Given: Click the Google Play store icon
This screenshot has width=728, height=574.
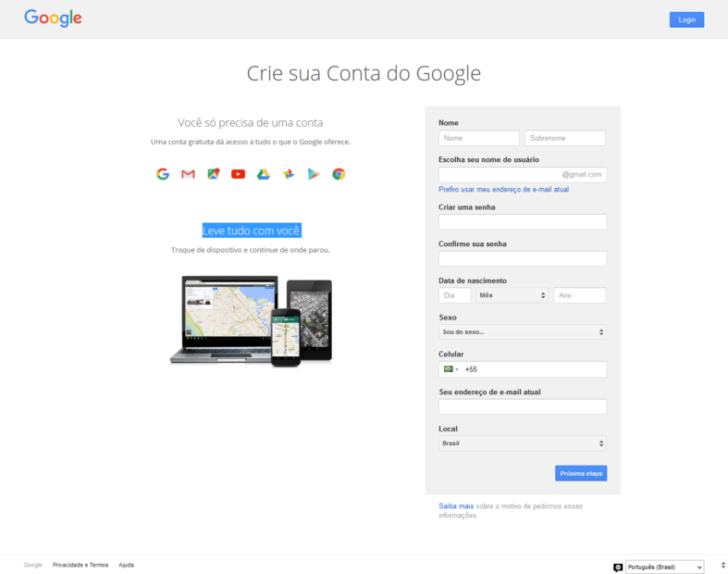Looking at the screenshot, I should point(314,174).
